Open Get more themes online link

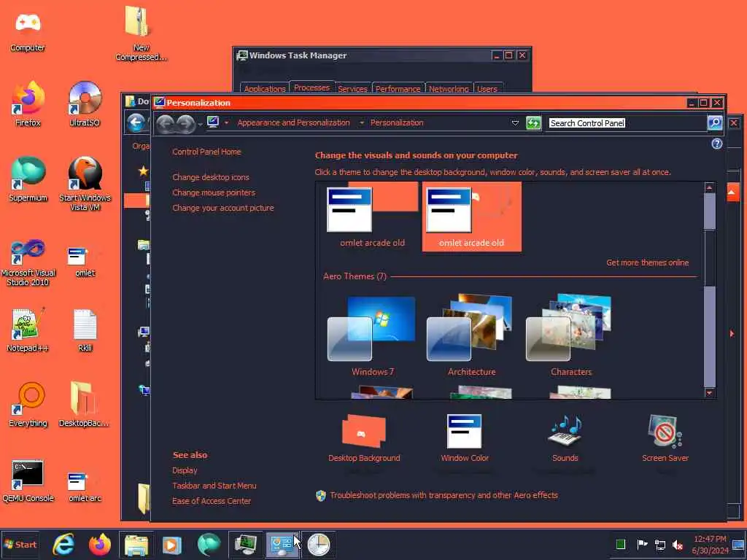point(648,262)
